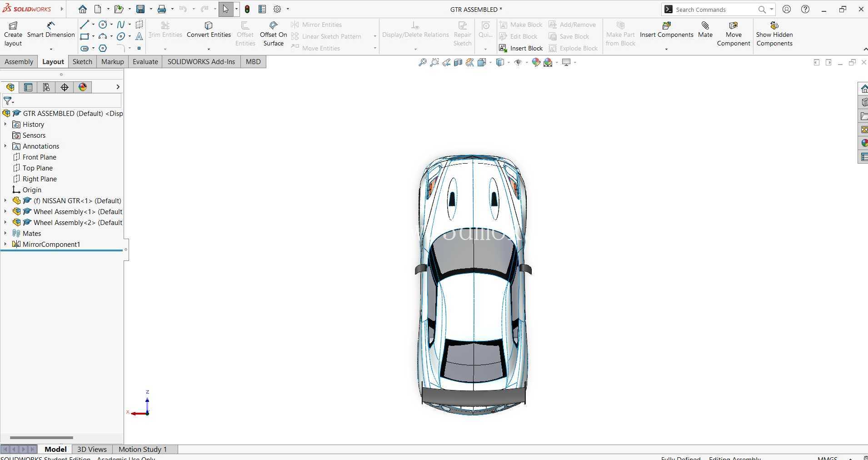Open the PropertyManager tab icon
868x460 pixels.
point(28,87)
